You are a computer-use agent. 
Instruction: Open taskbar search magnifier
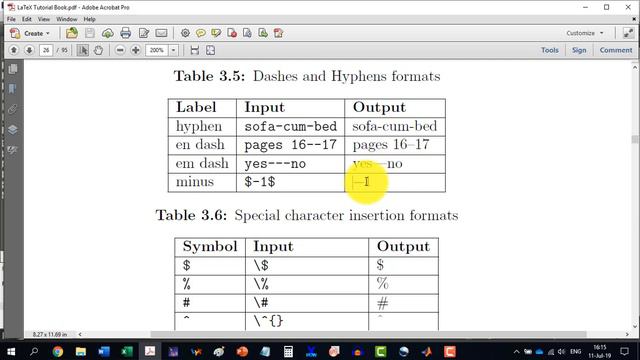[34, 351]
